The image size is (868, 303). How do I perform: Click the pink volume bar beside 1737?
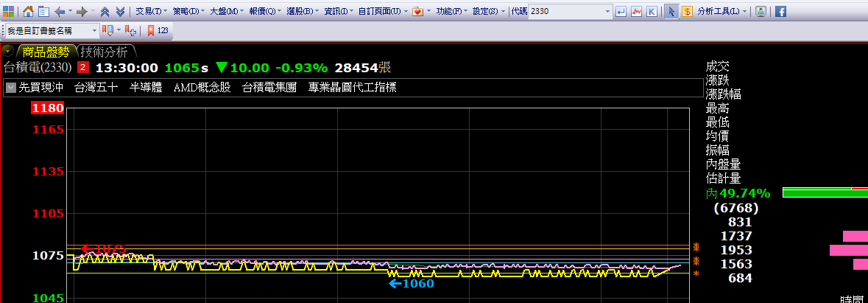[x=855, y=236]
